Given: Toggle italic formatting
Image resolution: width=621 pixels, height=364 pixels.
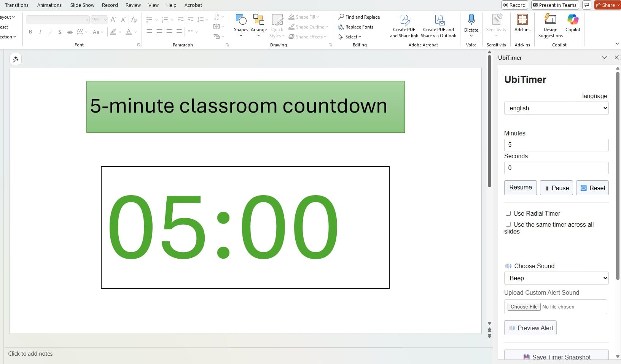Looking at the screenshot, I should coord(40,32).
